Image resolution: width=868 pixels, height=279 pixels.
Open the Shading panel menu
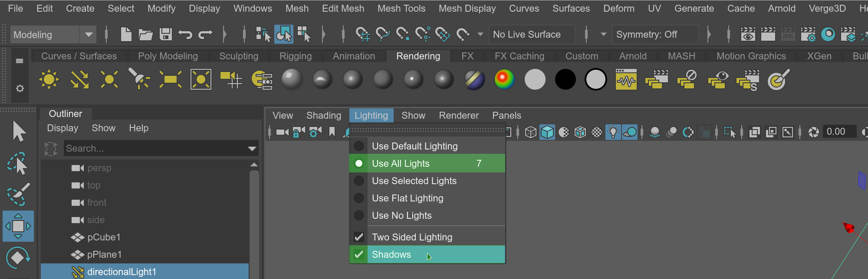click(324, 115)
